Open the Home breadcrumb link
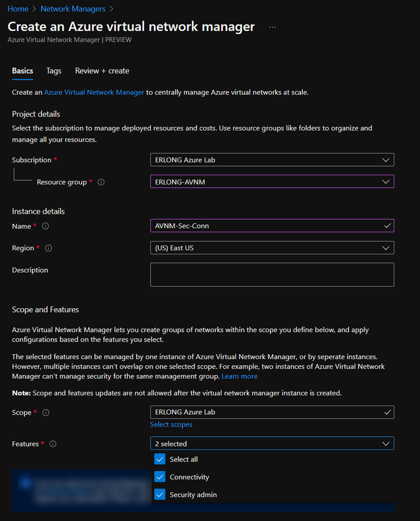The width and height of the screenshot is (420, 521). click(x=18, y=9)
